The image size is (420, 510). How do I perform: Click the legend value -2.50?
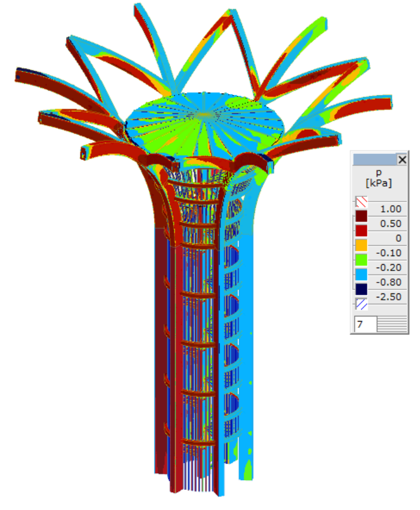point(389,296)
